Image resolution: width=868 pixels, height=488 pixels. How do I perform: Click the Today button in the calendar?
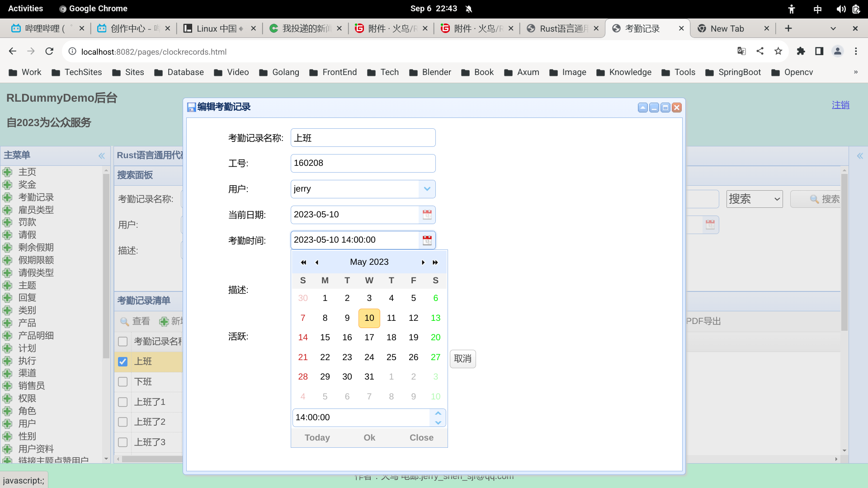[317, 437]
